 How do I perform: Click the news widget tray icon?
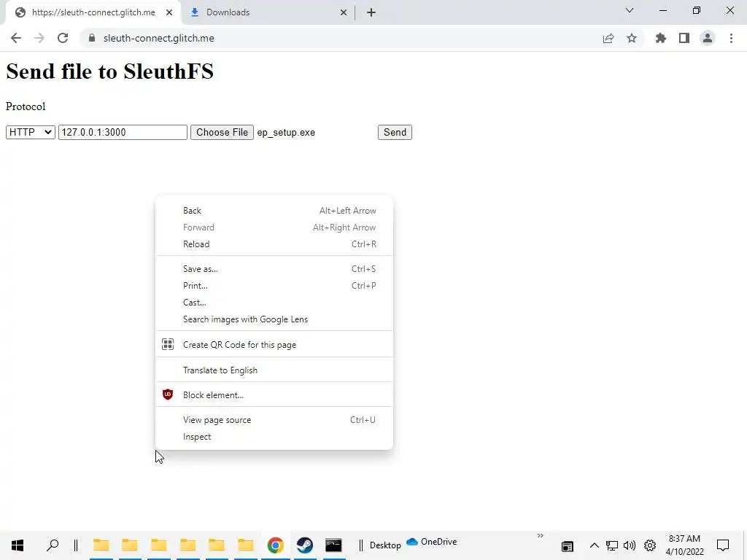(x=567, y=546)
